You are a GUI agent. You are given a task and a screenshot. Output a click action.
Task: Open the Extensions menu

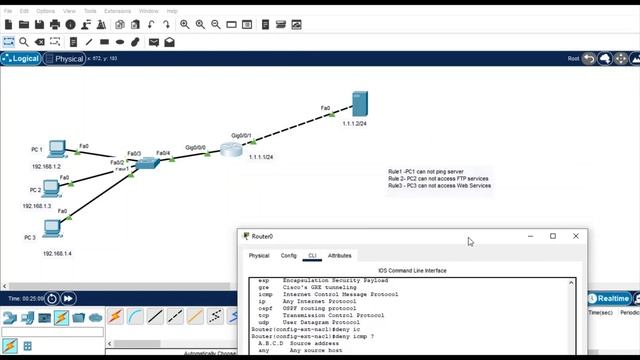118,11
